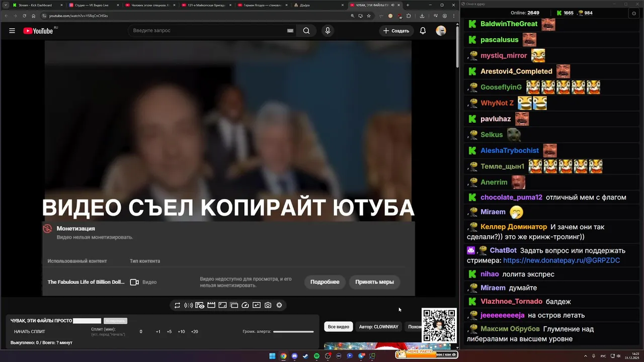Image resolution: width=644 pixels, height=362 pixels.
Task: Open the on-screen keyboard icon in search box
Action: coord(290,31)
